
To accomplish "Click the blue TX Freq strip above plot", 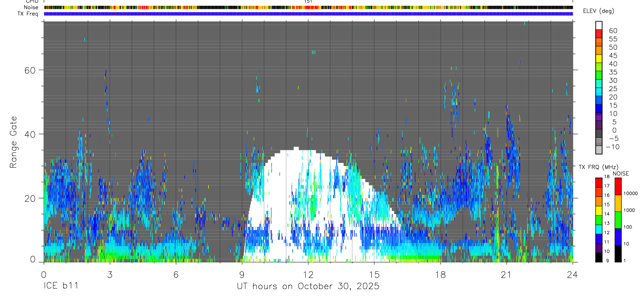I will point(308,14).
